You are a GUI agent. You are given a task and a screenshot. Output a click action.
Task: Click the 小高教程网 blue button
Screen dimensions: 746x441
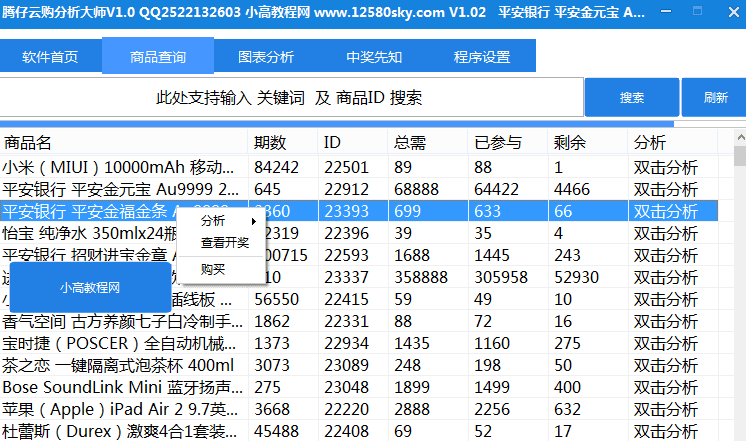(90, 287)
